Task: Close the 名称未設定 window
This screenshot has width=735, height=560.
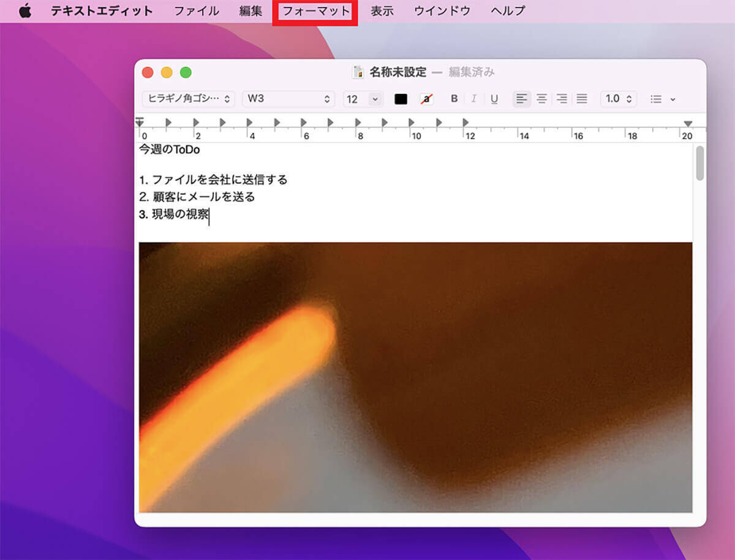Action: pos(148,72)
